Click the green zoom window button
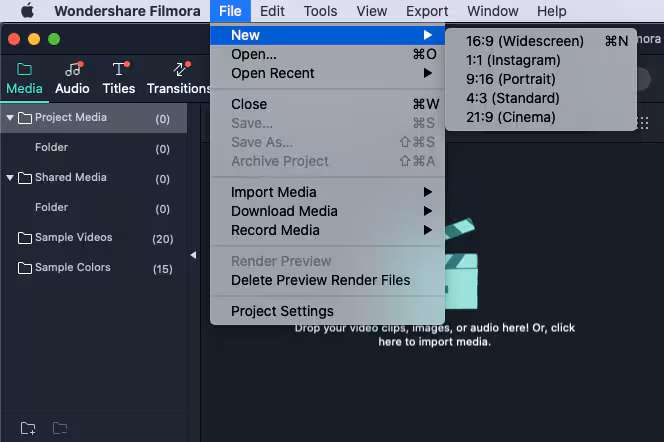This screenshot has height=442, width=664. click(54, 39)
